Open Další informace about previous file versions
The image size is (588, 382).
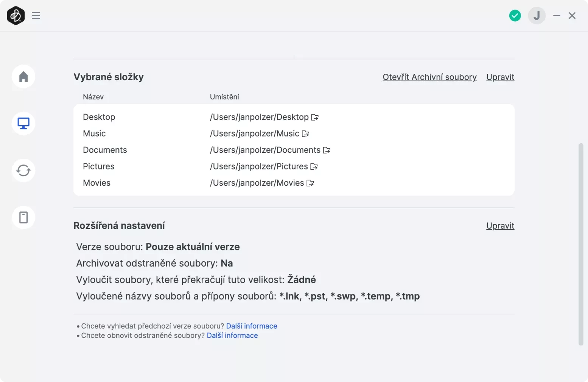[252, 326]
